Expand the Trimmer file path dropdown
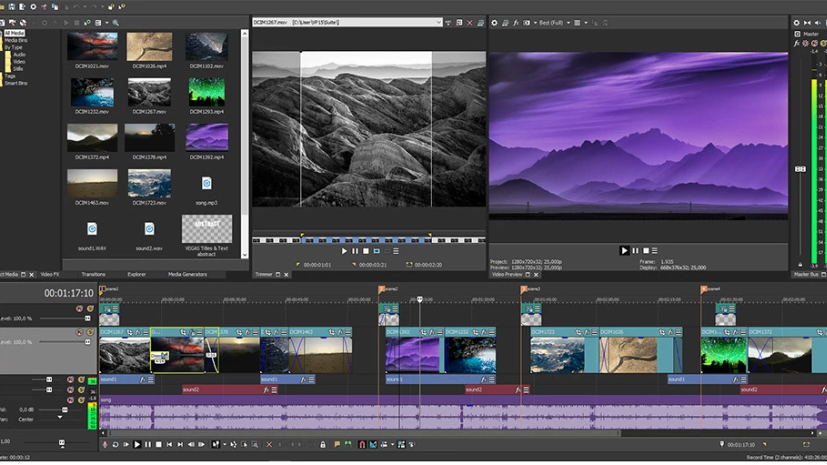 (438, 22)
